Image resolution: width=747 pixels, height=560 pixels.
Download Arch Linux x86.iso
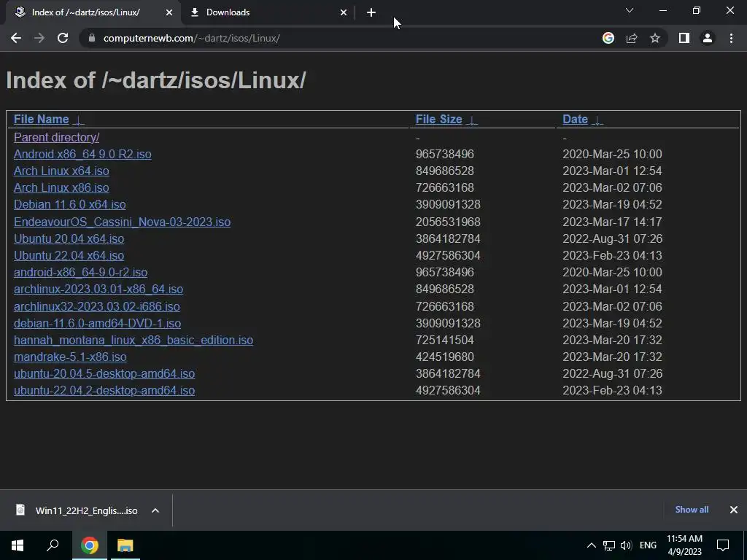tap(61, 187)
